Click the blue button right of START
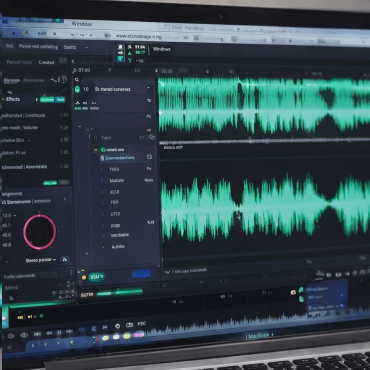Image resolution: width=370 pixels, height=370 pixels. 141,274
